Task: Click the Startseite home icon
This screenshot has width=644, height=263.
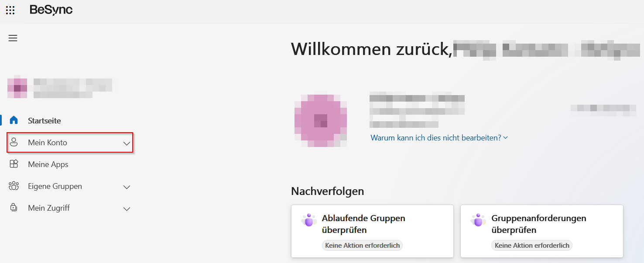Action: point(14,120)
